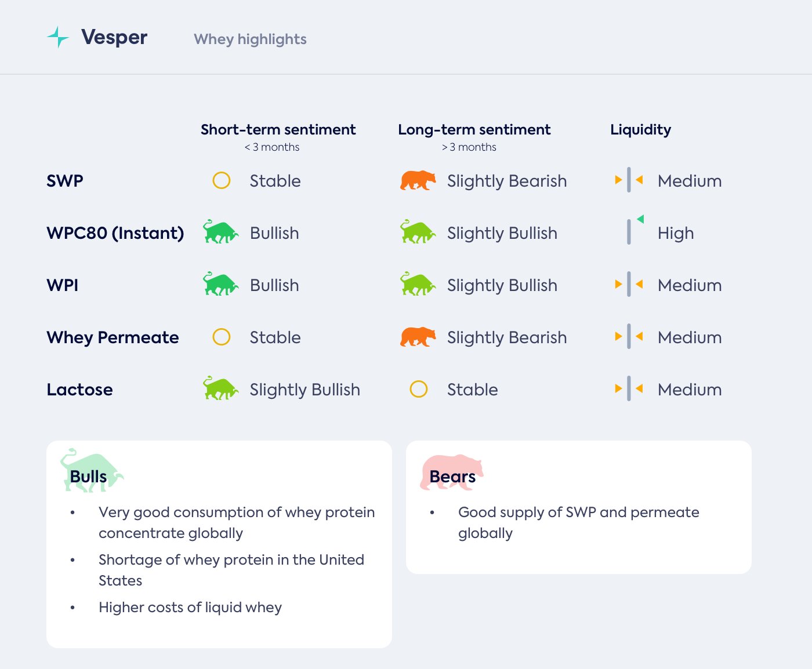Click the WPI long-term slightly bullish bull icon
Image resolution: width=812 pixels, height=669 pixels.
pos(418,285)
